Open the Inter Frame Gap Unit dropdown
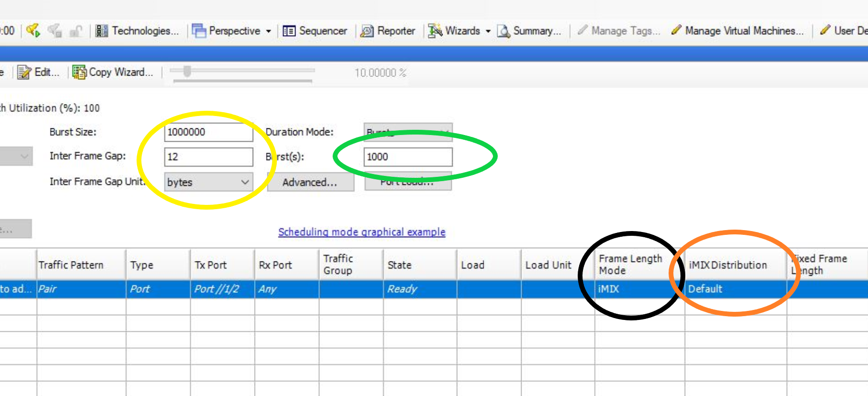The width and height of the screenshot is (868, 396). pyautogui.click(x=208, y=182)
